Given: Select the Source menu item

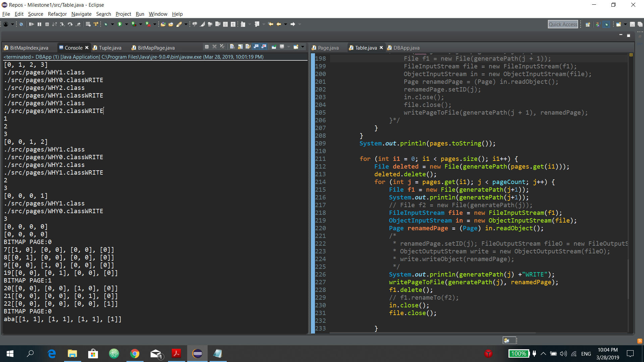Looking at the screenshot, I should coord(35,14).
